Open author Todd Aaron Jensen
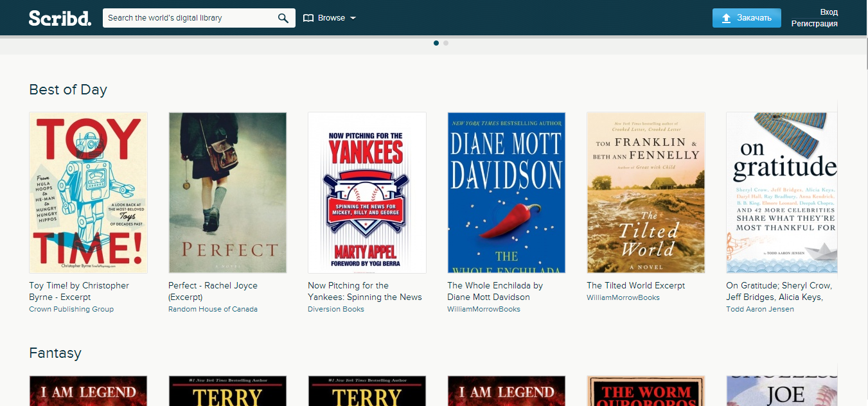This screenshot has width=868, height=406. (x=760, y=309)
